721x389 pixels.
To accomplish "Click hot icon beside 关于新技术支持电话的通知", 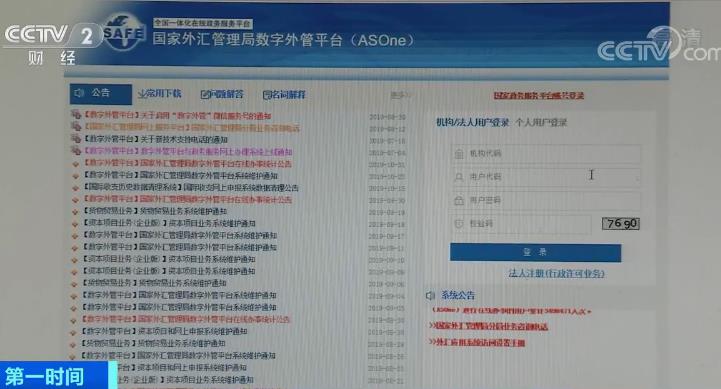I will click(75, 138).
